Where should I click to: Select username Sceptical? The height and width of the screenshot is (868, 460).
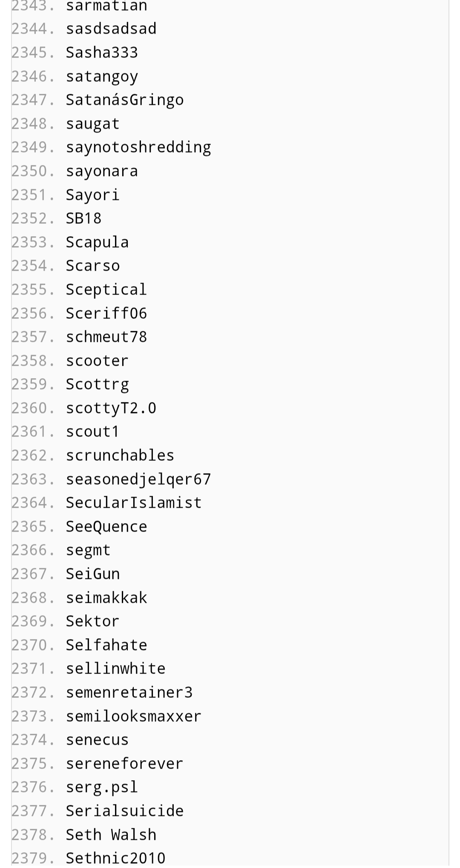tap(106, 289)
